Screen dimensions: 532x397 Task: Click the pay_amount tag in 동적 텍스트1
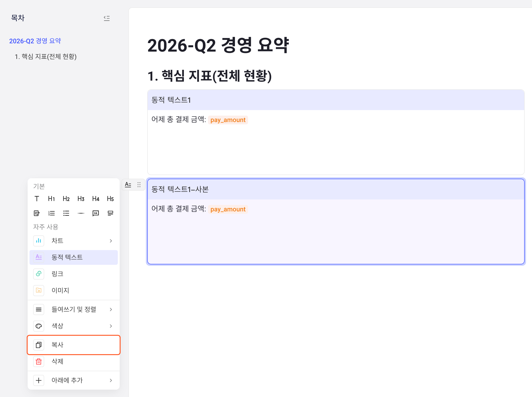click(x=228, y=120)
